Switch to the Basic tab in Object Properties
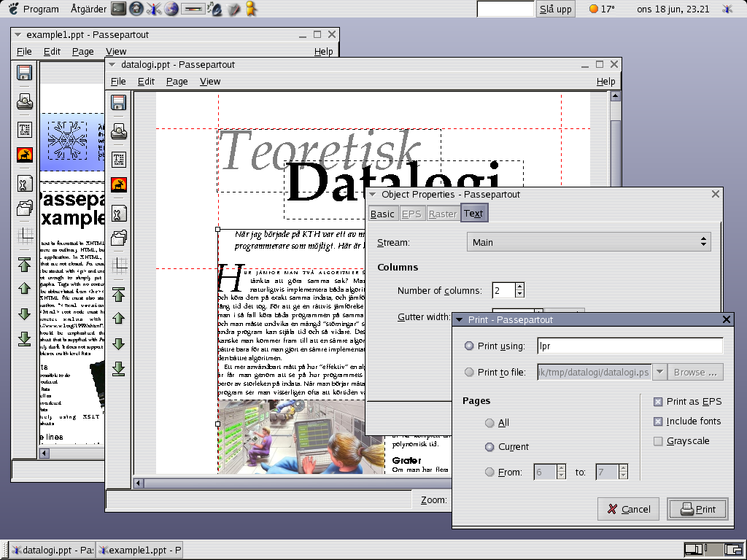The width and height of the screenshot is (747, 560). (382, 214)
